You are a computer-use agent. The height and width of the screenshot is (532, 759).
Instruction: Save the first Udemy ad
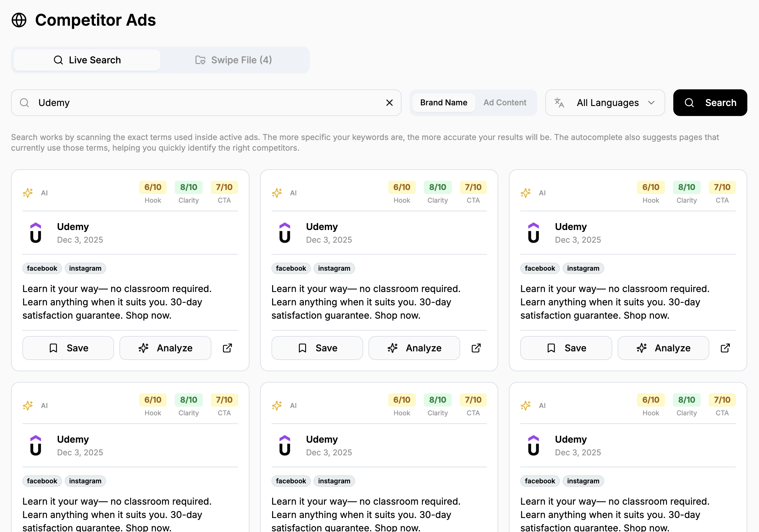[68, 348]
